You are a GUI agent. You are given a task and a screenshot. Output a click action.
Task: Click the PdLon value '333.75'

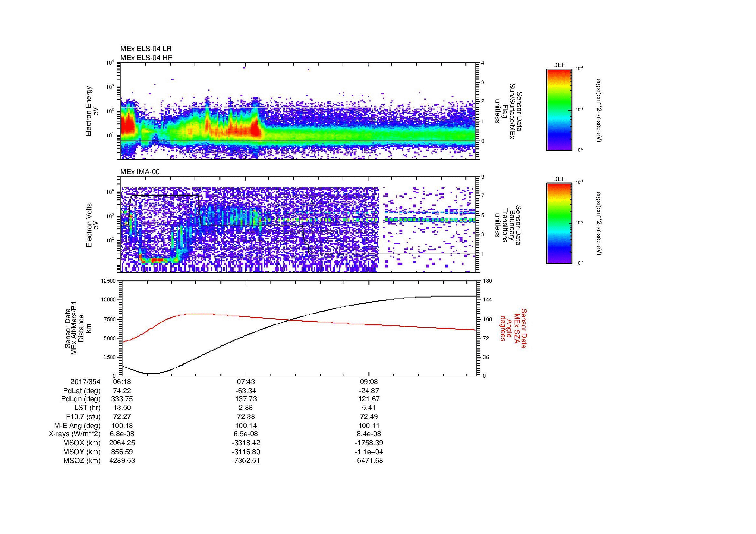[x=122, y=399]
